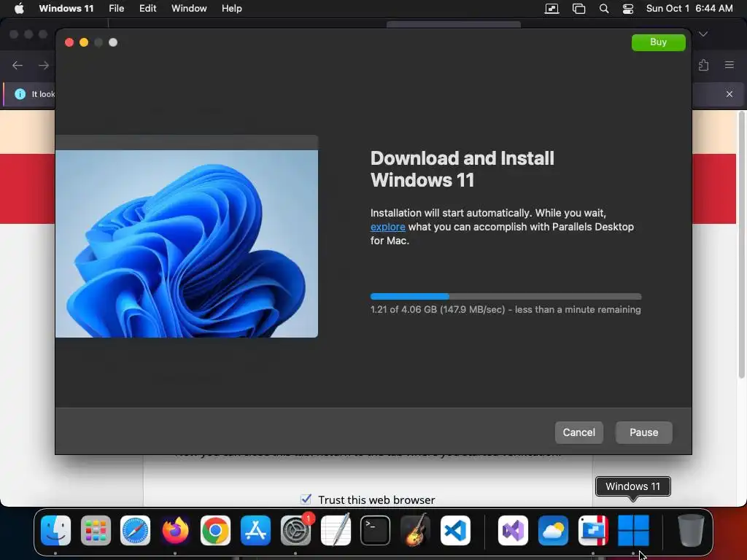This screenshot has width=747, height=560.
Task: Click the Windows 11 dock icon
Action: pyautogui.click(x=633, y=531)
